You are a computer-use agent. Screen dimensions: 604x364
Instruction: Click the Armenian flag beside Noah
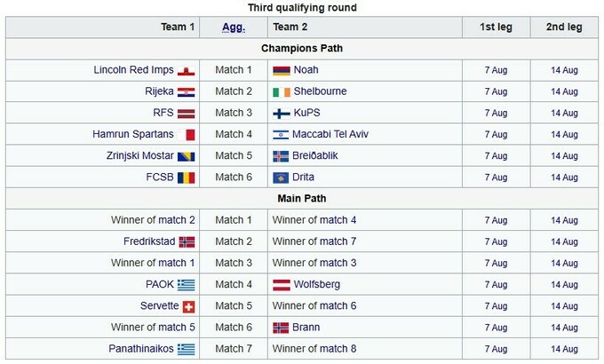coord(281,70)
